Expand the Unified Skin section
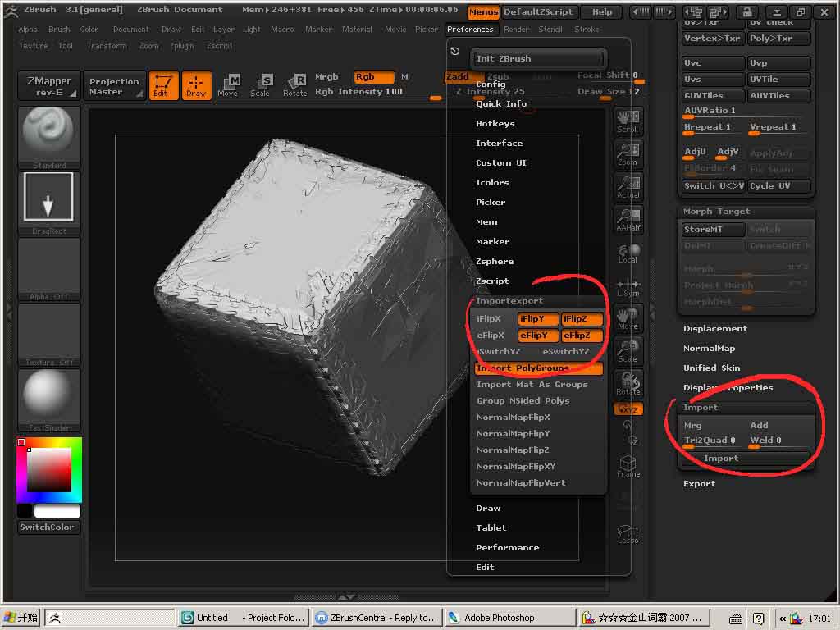Screen dimensions: 840x630 711,368
